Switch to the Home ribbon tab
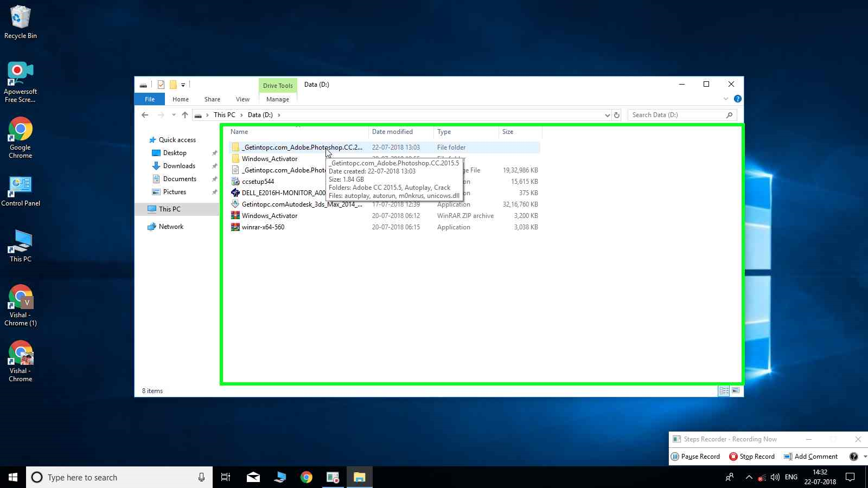 tap(181, 99)
